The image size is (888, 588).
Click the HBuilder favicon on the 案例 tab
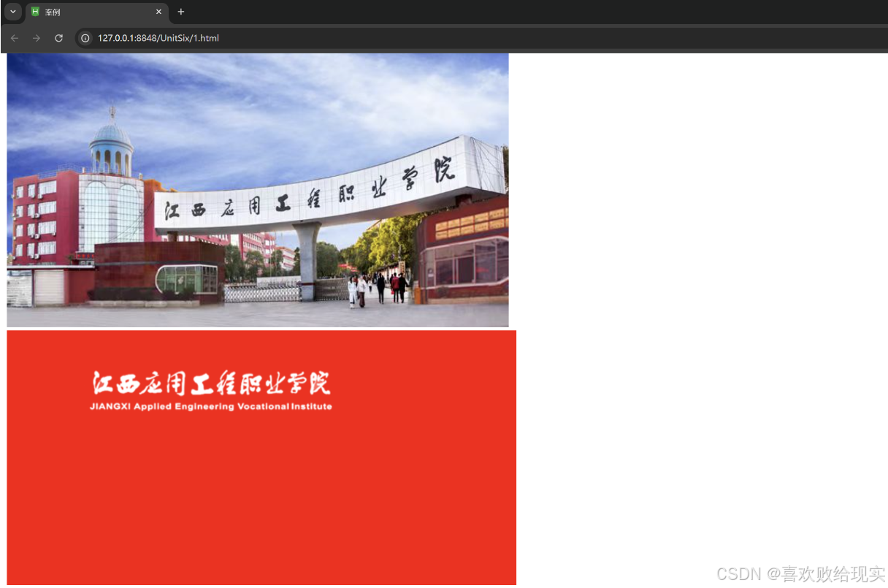[x=35, y=12]
